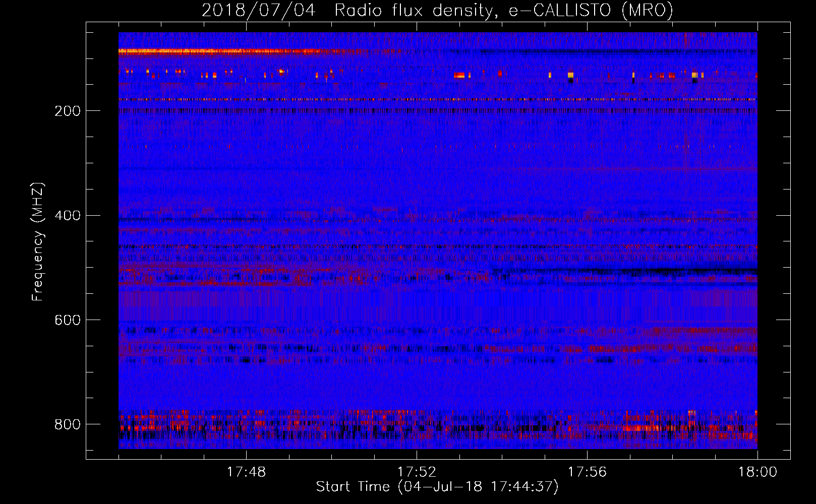The width and height of the screenshot is (816, 504).
Task: Click the 17:52 time tick label
Action: pos(417,472)
